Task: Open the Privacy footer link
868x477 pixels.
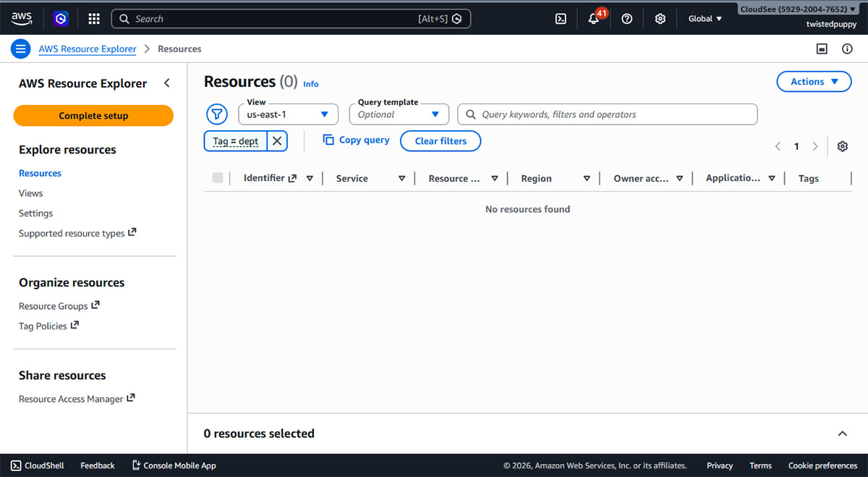Action: pyautogui.click(x=720, y=465)
